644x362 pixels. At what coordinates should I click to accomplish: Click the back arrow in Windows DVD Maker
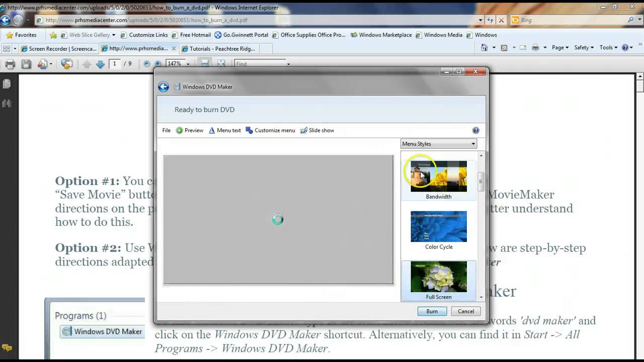coord(163,87)
